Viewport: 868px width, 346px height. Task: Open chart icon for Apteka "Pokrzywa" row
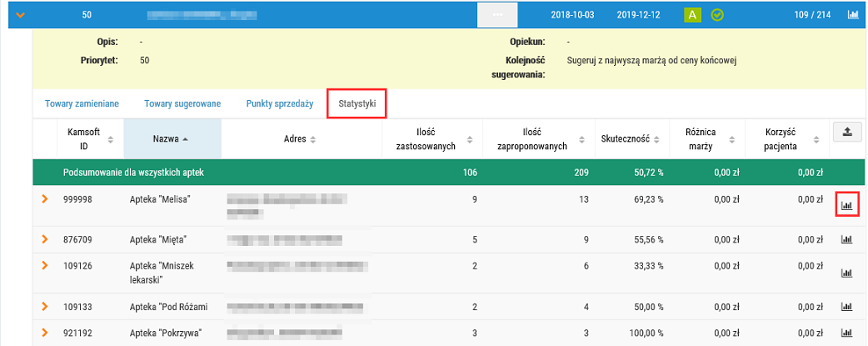846,334
